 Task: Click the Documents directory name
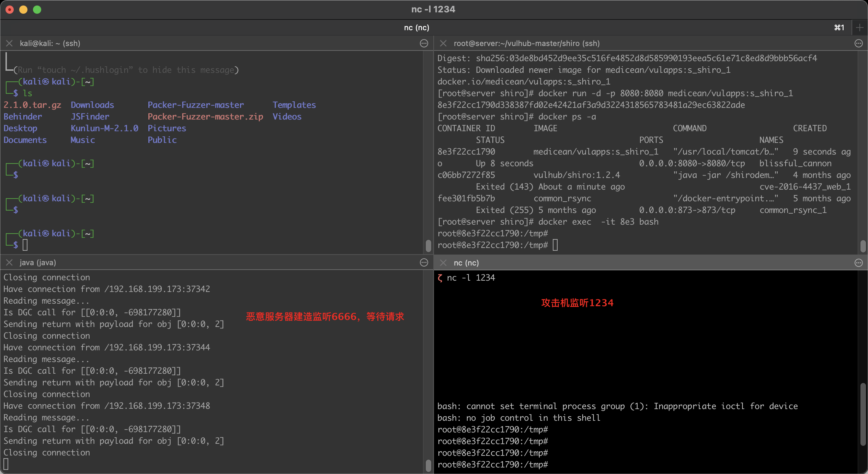[x=25, y=140]
